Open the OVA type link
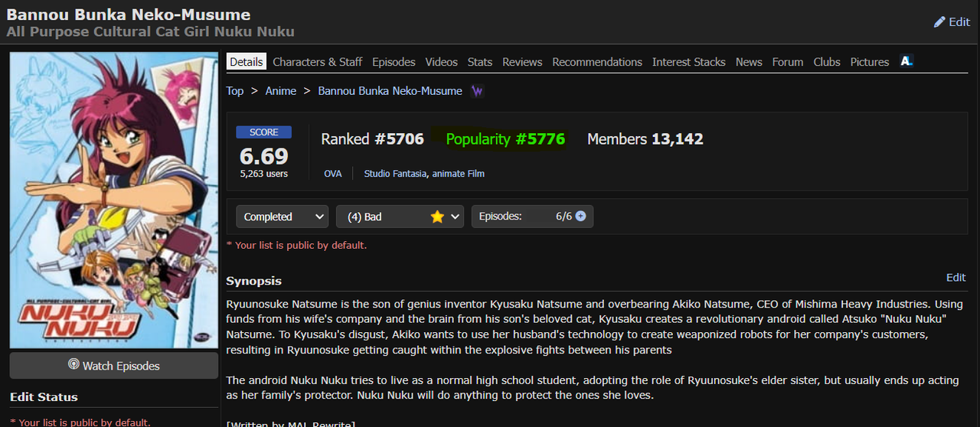The width and height of the screenshot is (980, 427). coord(333,174)
